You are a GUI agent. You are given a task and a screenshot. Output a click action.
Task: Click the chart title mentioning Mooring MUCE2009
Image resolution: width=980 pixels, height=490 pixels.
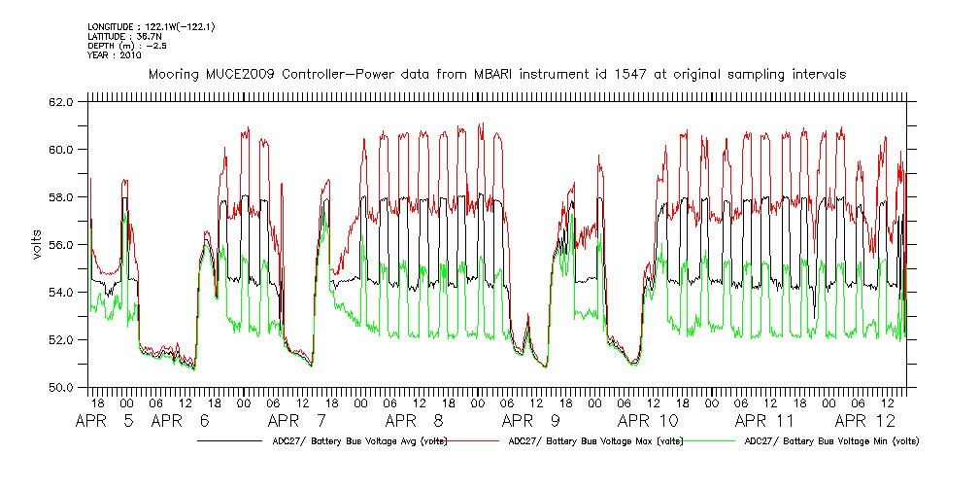[x=495, y=74]
